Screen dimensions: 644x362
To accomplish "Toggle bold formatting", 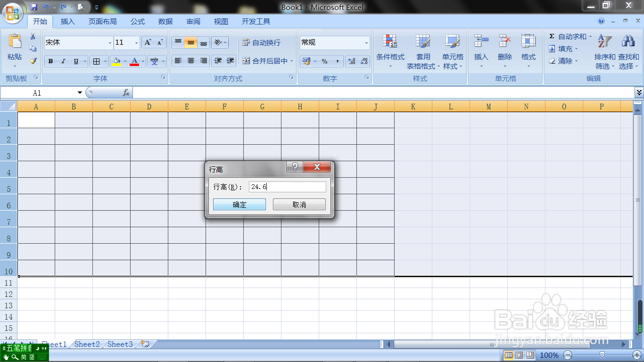I will (x=50, y=61).
